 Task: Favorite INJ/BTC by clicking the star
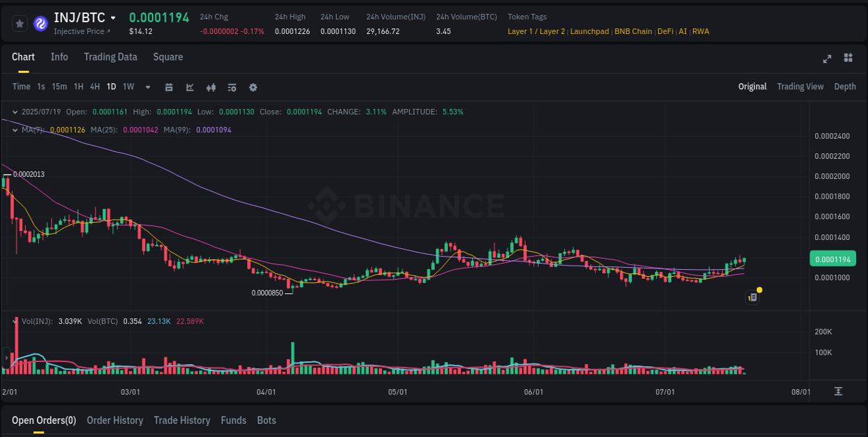[x=19, y=23]
